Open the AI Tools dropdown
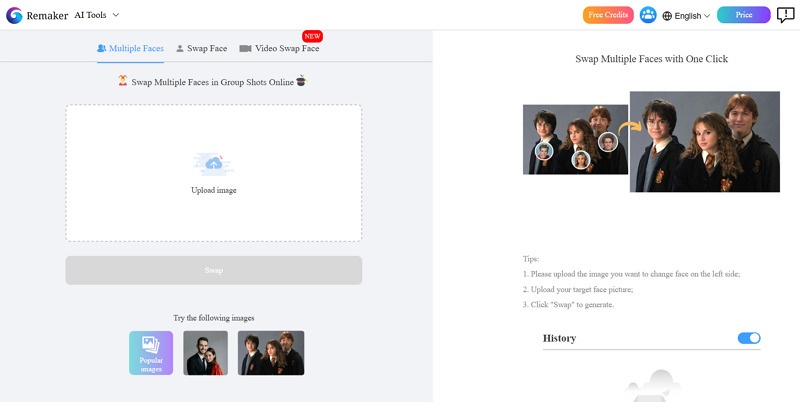The image size is (800, 418). point(96,15)
